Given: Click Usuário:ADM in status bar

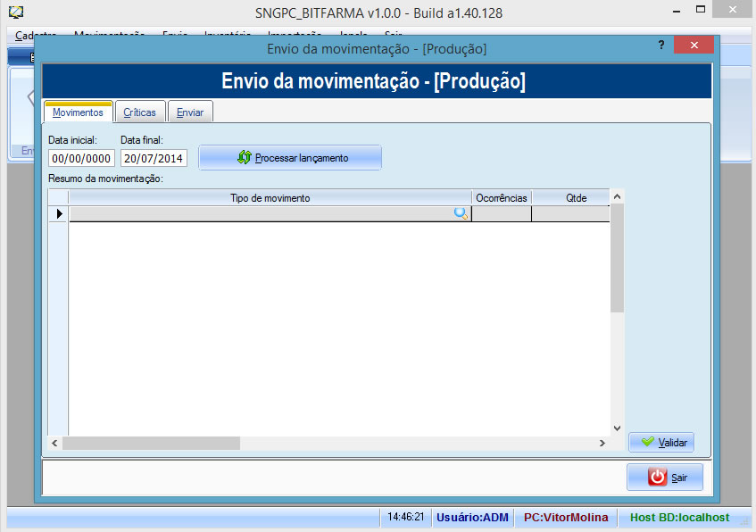Looking at the screenshot, I should pyautogui.click(x=472, y=517).
